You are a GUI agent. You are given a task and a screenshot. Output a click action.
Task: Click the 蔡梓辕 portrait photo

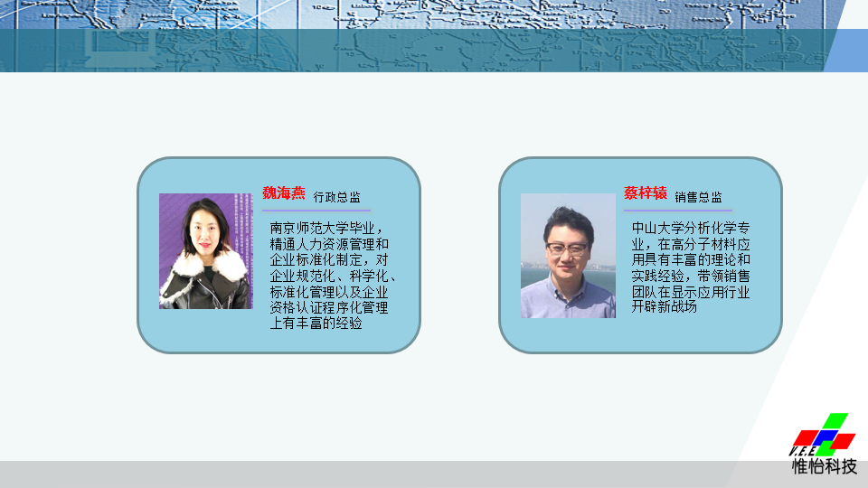(x=568, y=256)
